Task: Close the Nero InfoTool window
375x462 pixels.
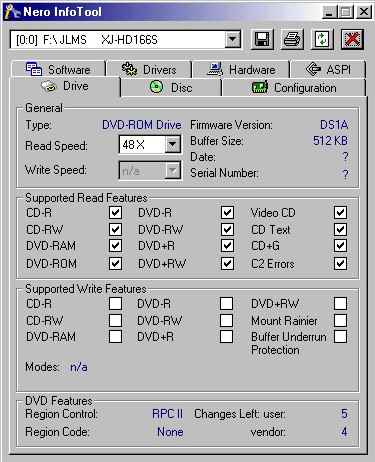Action: (x=364, y=12)
